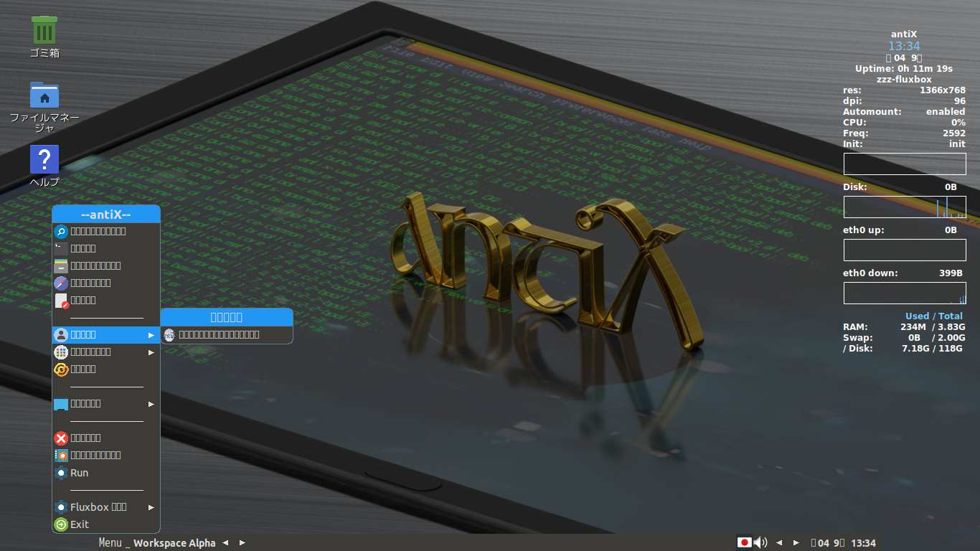Click the eth0 down graph box
Viewport: 980px width, 551px height.
[x=905, y=293]
